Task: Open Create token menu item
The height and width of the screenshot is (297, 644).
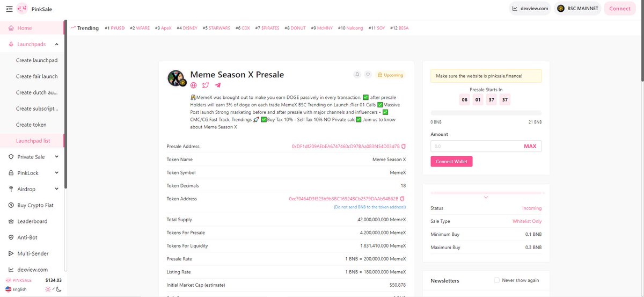Action: (x=31, y=125)
